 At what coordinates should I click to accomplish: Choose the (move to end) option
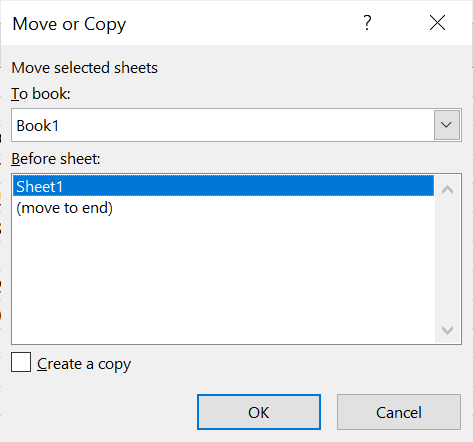(65, 208)
